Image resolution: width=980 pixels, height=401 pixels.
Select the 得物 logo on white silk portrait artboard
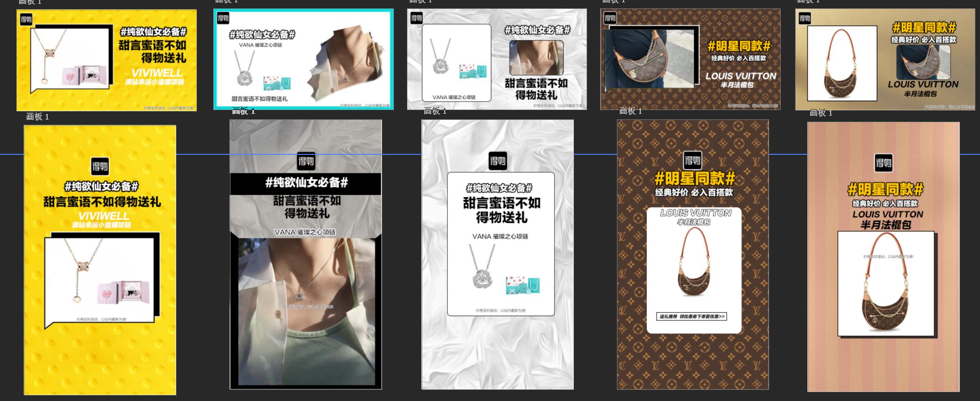[497, 161]
